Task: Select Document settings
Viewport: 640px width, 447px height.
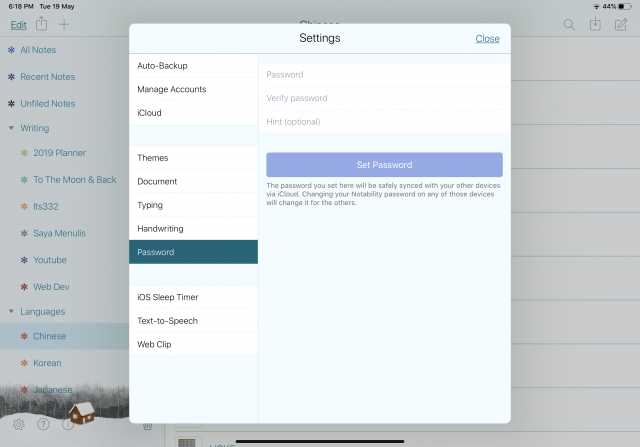Action: coord(193,182)
